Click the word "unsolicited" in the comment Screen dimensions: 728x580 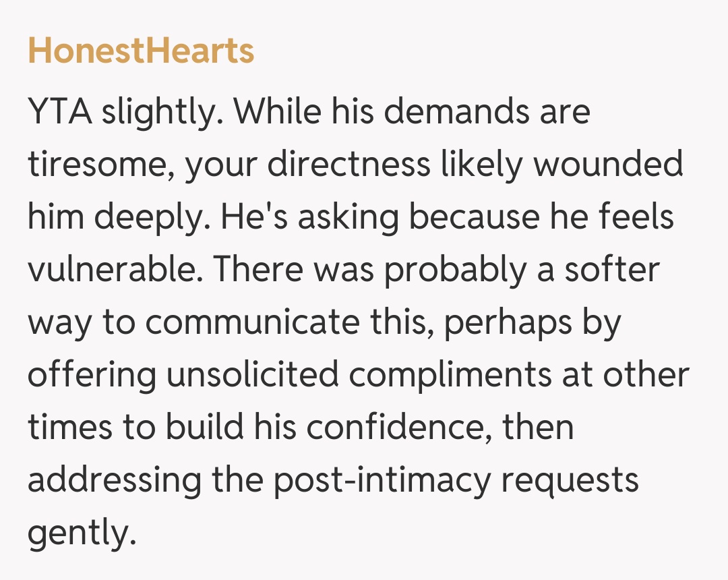click(253, 375)
